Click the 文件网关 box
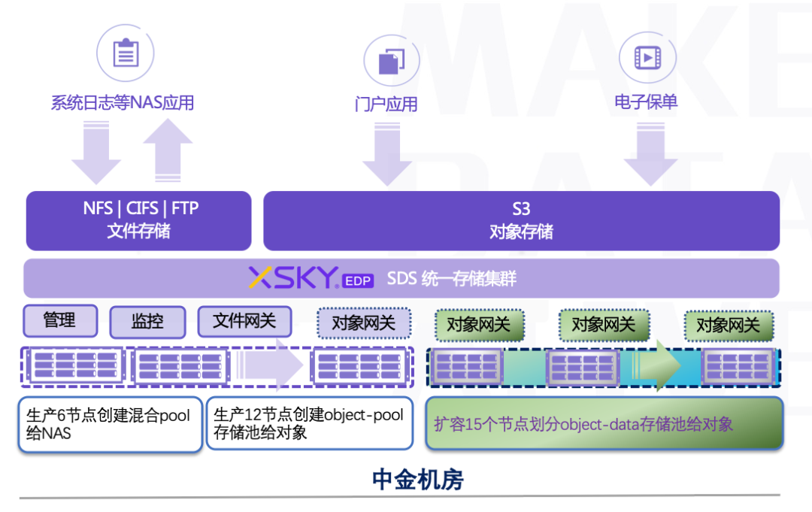Viewport: 812px width, 512px height. point(244,321)
